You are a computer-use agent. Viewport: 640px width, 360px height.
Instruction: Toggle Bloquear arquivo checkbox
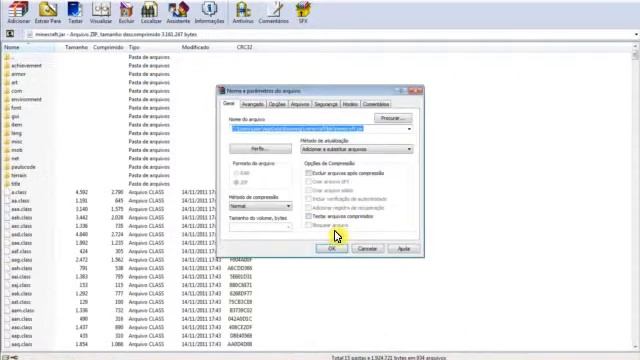pyautogui.click(x=309, y=225)
